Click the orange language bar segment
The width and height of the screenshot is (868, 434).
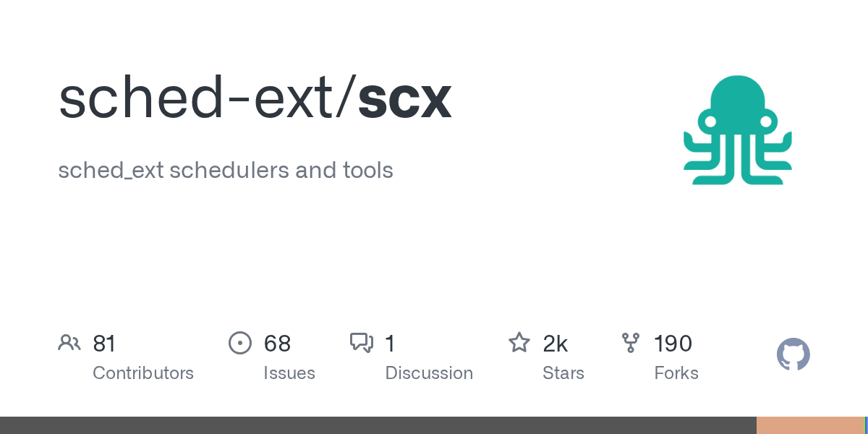coord(809,425)
